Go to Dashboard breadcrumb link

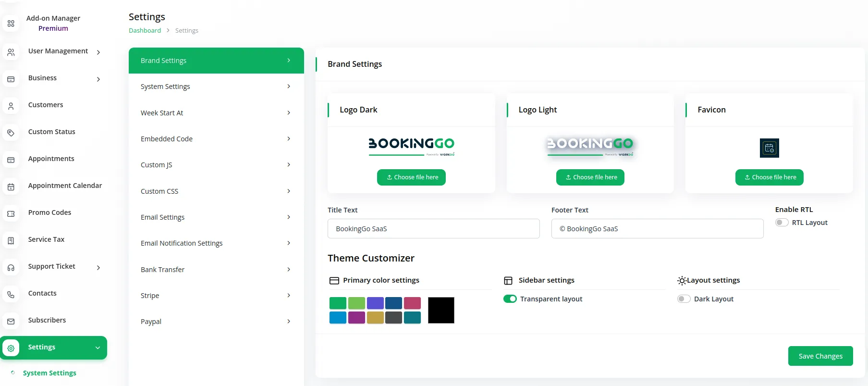[145, 30]
